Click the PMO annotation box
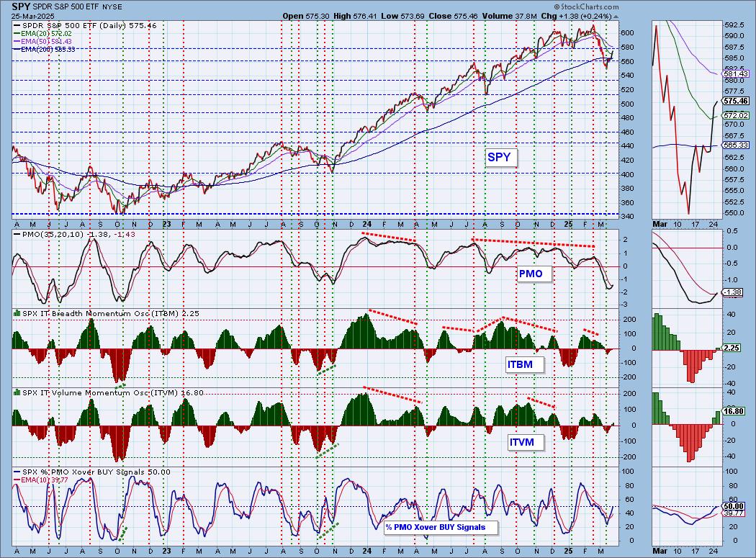This screenshot has width=756, height=558. click(x=533, y=274)
